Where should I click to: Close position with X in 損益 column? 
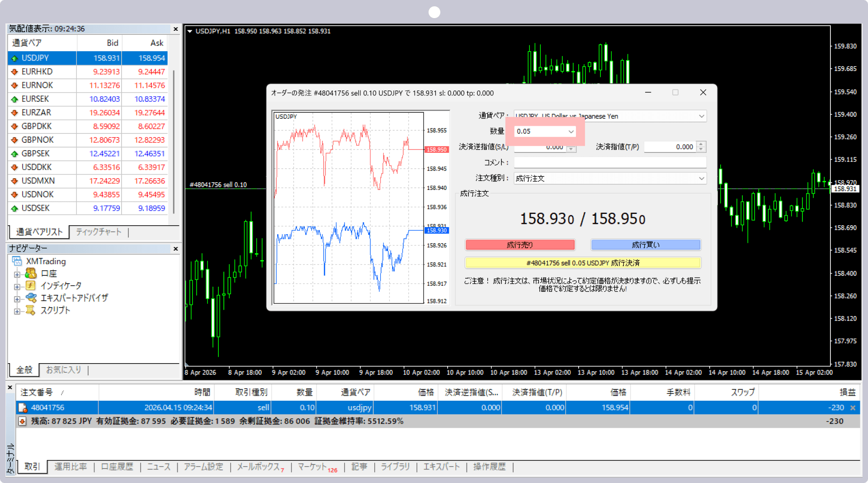tap(853, 408)
